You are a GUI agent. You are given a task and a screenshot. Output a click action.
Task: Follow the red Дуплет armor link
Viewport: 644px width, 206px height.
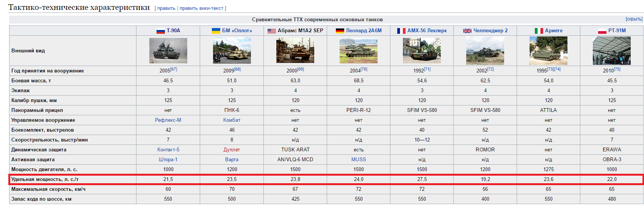pyautogui.click(x=232, y=149)
